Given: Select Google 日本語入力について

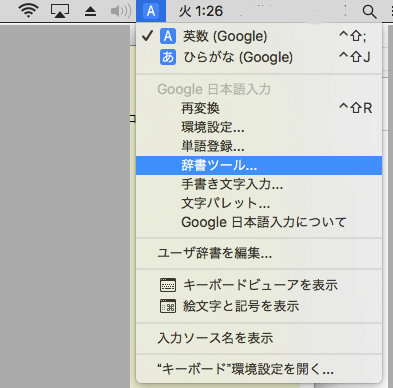Looking at the screenshot, I should tap(259, 222).
